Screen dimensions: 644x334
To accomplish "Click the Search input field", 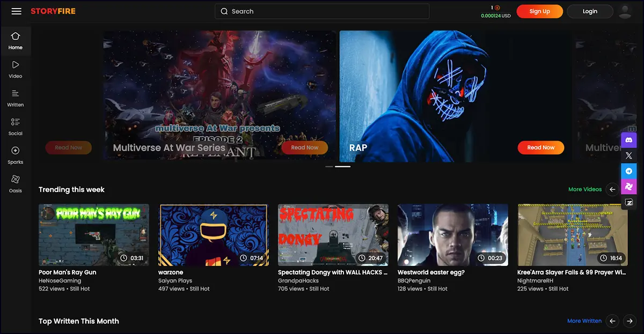I will [x=322, y=11].
